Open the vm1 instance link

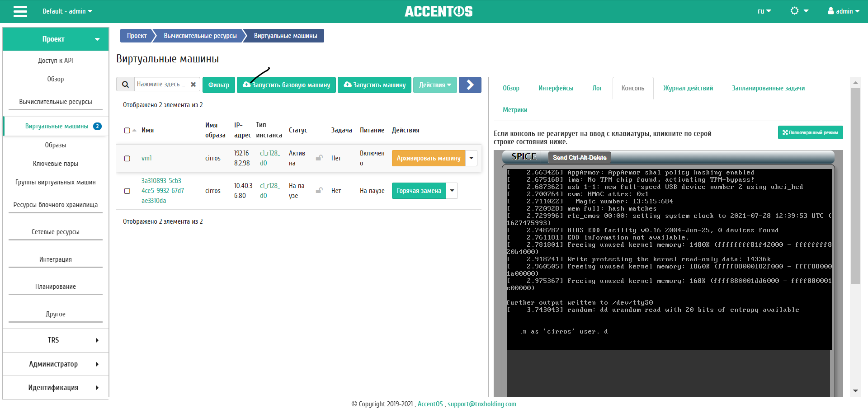(x=146, y=158)
